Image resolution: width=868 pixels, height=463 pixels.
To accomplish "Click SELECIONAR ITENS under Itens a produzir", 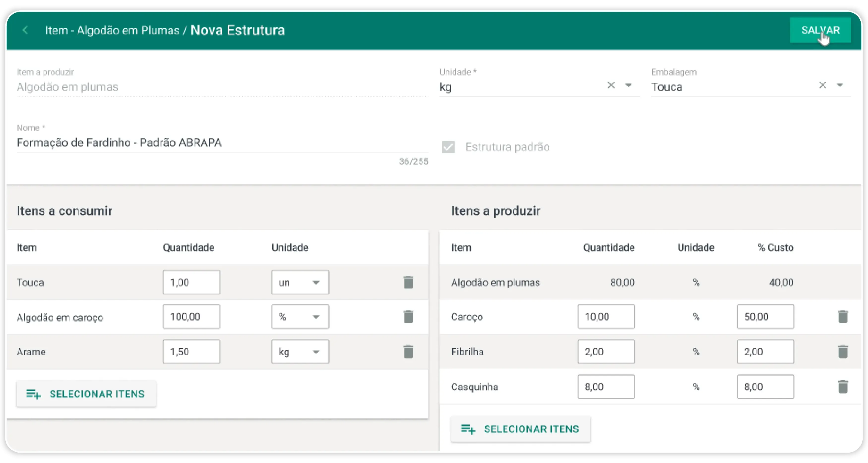I will 521,429.
